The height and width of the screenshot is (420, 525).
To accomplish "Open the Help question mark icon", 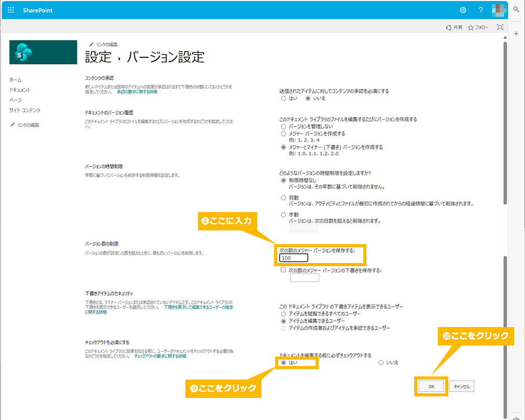I will pyautogui.click(x=481, y=9).
